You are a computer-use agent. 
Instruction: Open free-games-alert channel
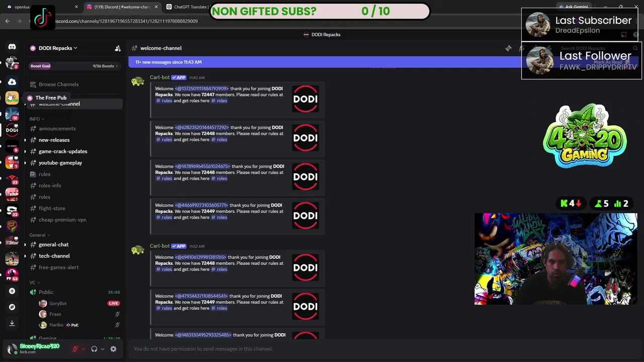(74, 267)
